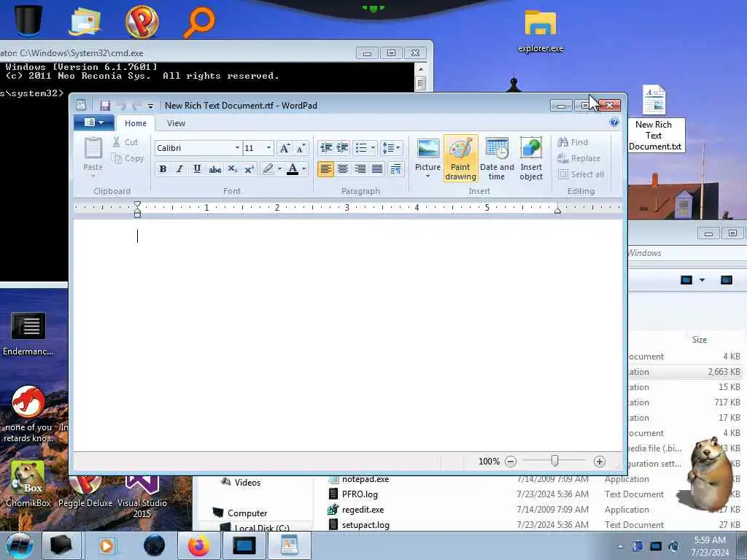The width and height of the screenshot is (747, 560).
Task: Click the Redo arrow in quick access toolbar
Action: (x=137, y=105)
